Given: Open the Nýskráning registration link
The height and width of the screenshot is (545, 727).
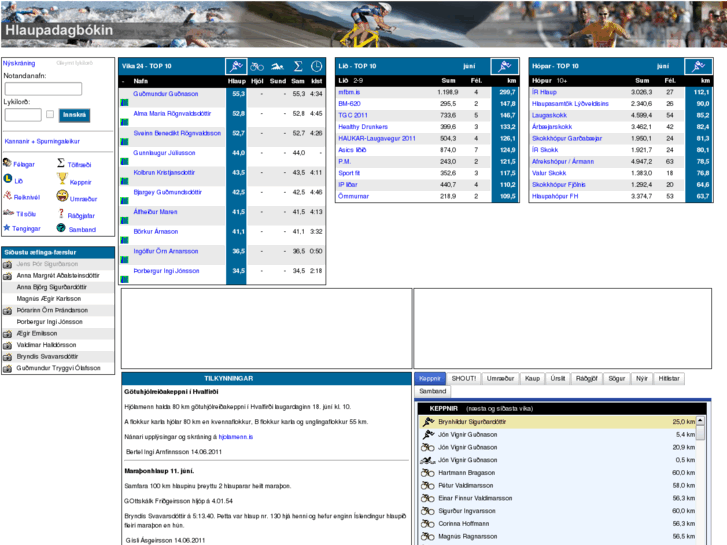Looking at the screenshot, I should tap(20, 62).
